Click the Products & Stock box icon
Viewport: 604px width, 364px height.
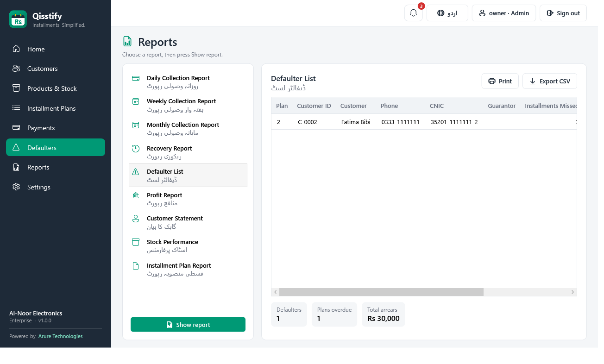(x=16, y=88)
